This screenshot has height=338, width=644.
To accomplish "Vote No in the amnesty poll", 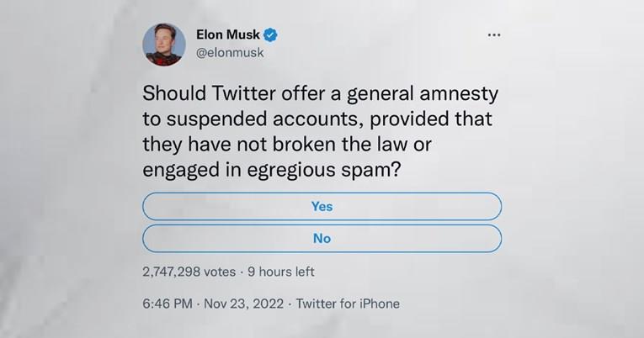I will pyautogui.click(x=322, y=238).
